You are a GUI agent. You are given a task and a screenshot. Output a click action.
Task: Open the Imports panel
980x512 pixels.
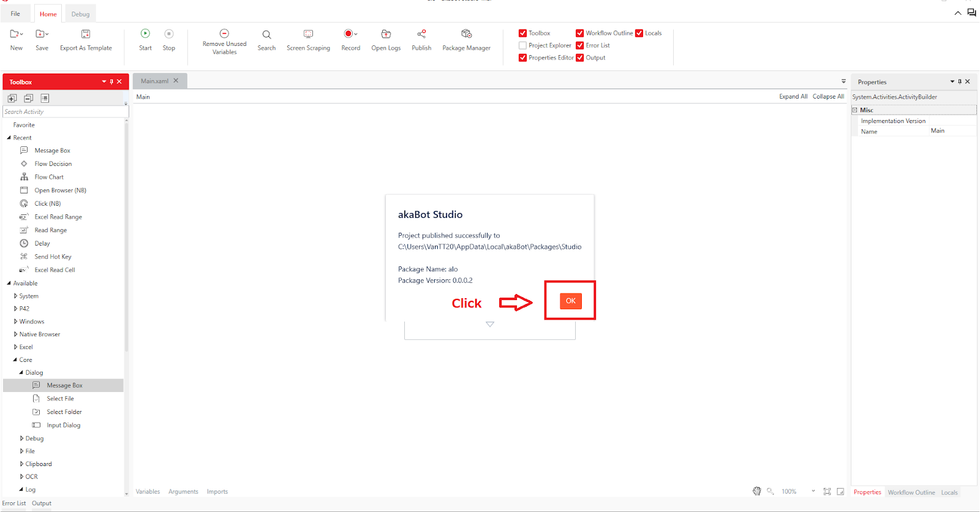[x=217, y=492]
